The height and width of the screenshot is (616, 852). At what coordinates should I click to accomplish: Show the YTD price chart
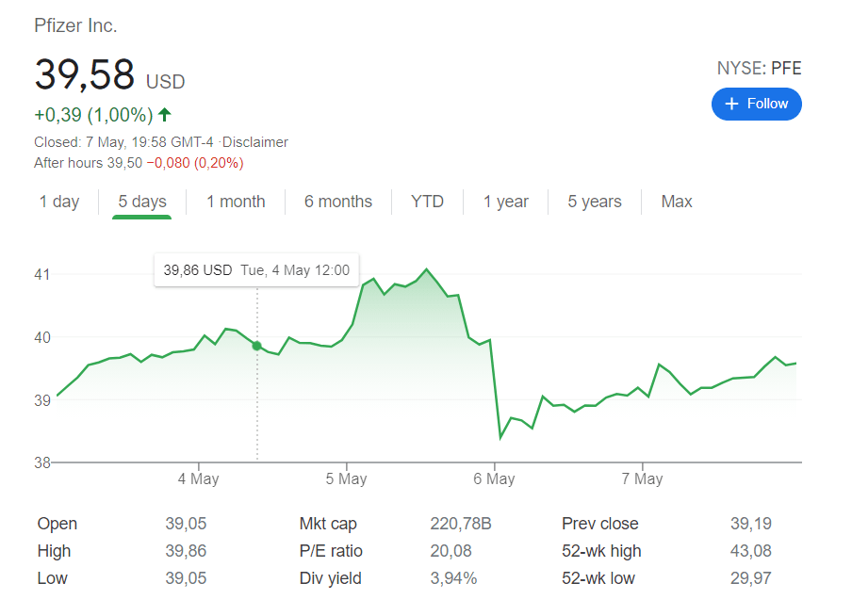click(427, 202)
